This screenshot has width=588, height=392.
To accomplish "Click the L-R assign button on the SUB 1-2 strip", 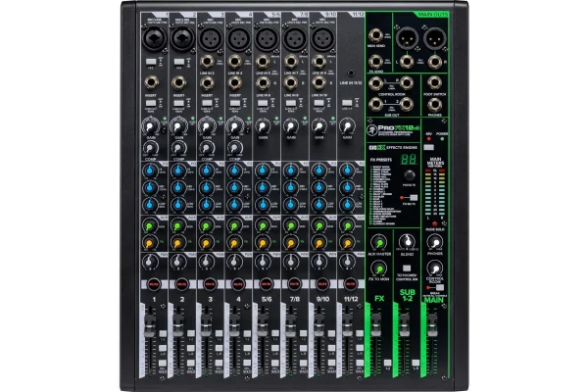I will (416, 363).
